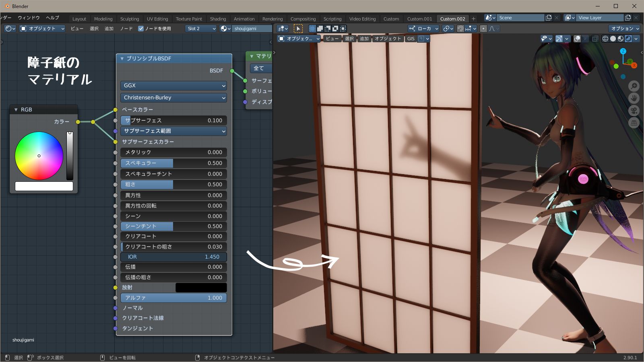Switch viewport to wireframe shading

(605, 39)
